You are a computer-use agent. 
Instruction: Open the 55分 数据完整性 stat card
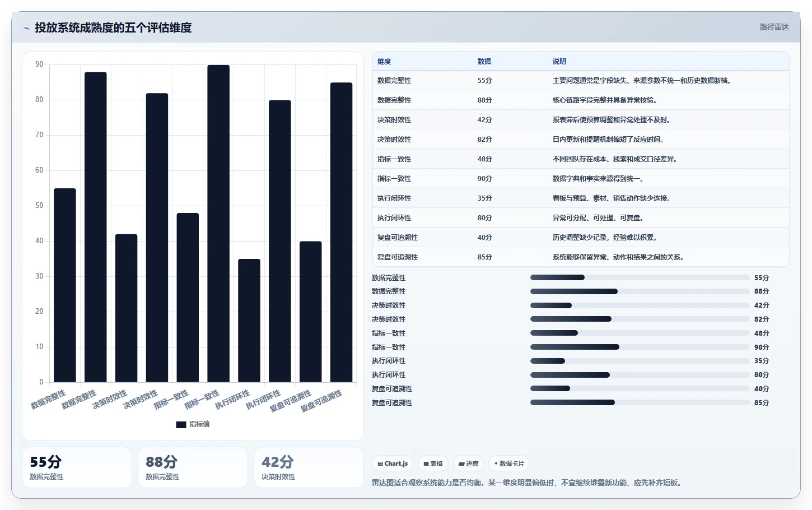click(x=77, y=467)
